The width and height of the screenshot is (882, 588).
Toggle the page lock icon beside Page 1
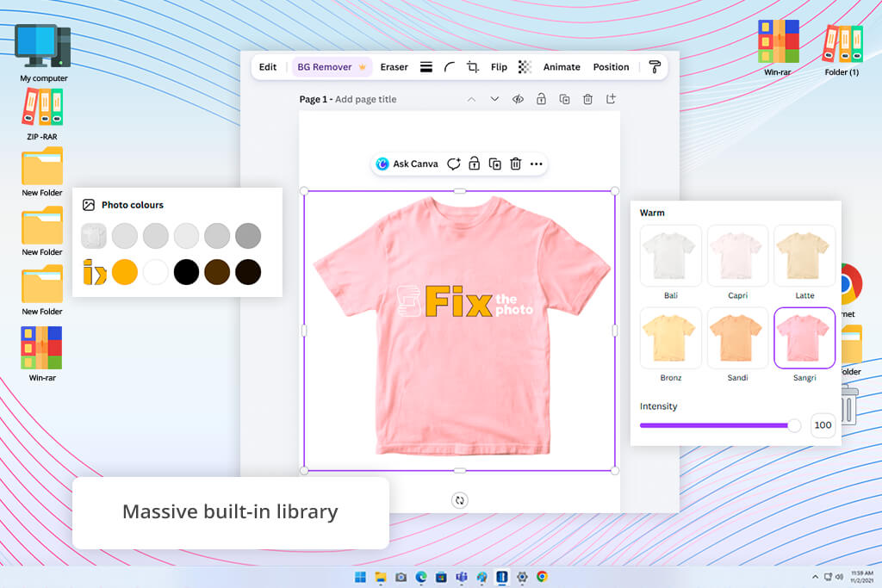coord(541,99)
